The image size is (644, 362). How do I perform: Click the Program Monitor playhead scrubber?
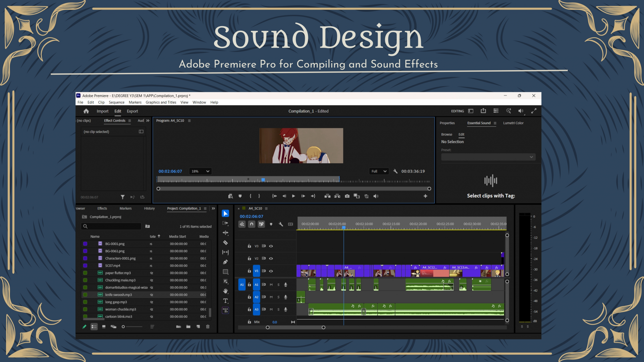263,180
